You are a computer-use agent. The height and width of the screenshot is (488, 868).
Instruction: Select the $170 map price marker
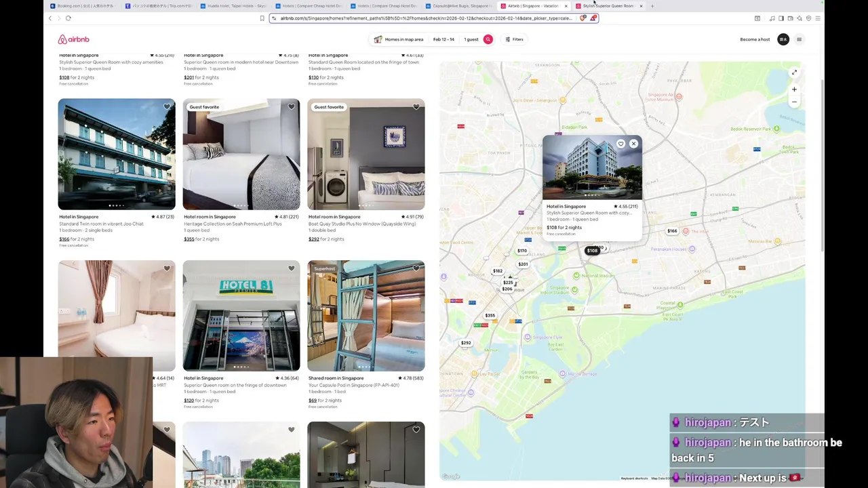pos(521,251)
